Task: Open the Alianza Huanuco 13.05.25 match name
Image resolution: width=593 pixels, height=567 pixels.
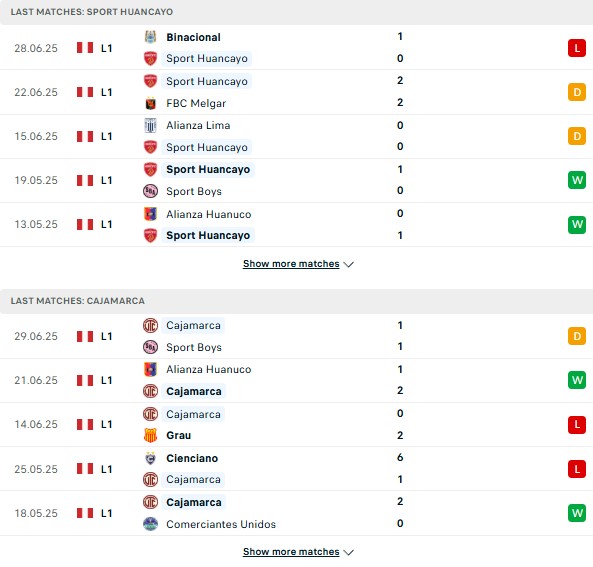Action: 208,214
